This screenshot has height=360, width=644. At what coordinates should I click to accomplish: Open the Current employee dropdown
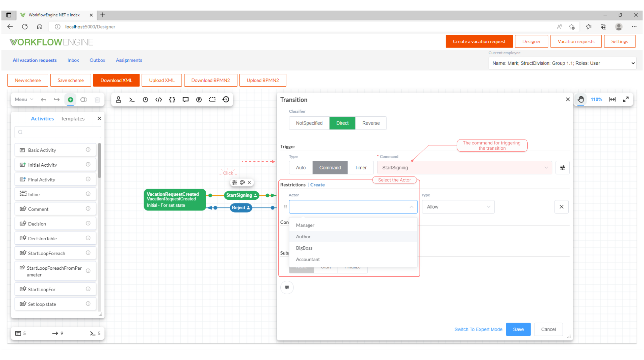562,63
